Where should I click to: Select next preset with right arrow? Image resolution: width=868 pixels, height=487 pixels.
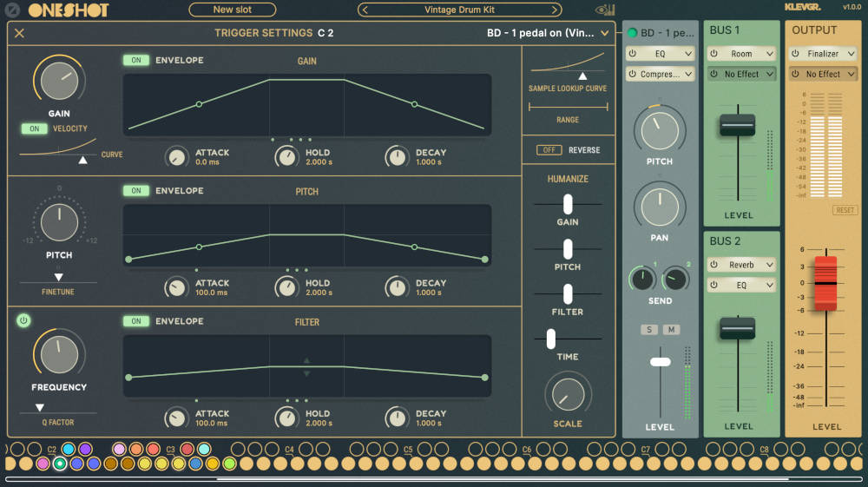point(556,10)
